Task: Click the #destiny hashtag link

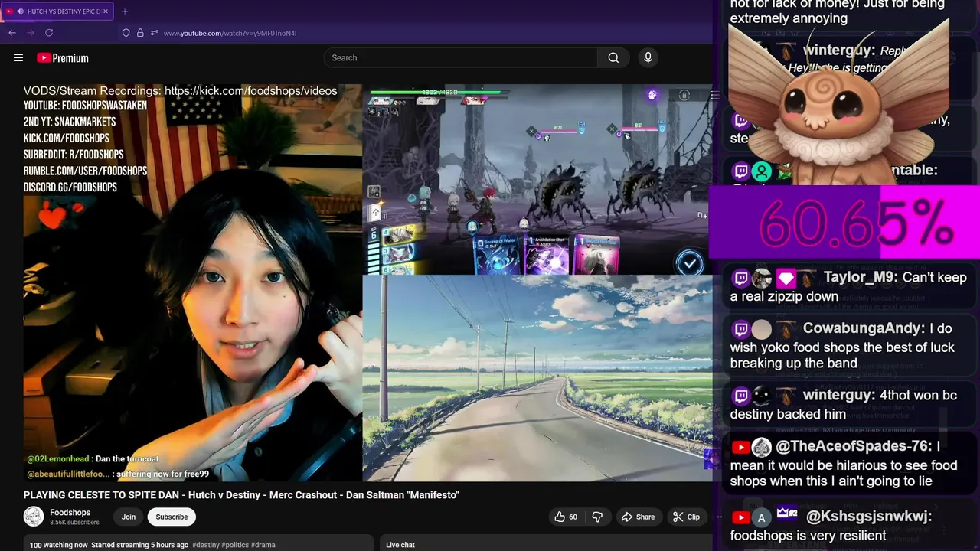Action: [x=207, y=545]
